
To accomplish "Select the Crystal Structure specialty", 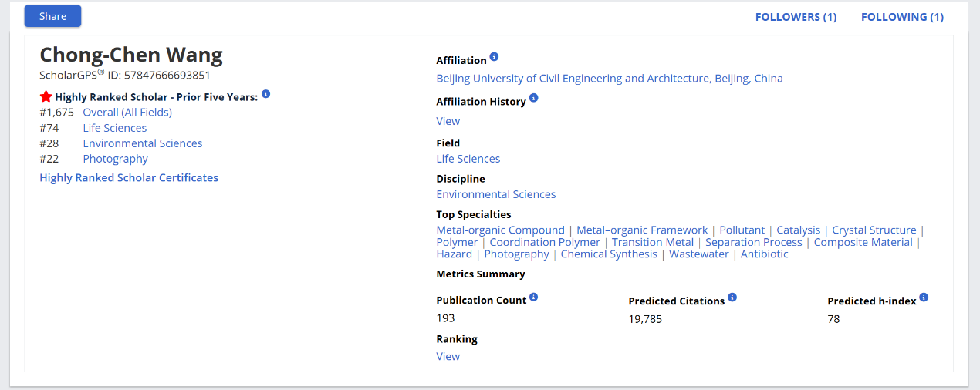I will pos(874,230).
